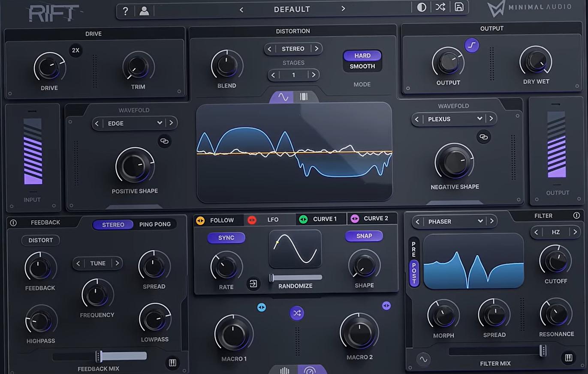The image size is (588, 374).
Task: Open the bottom bars tab icon
Action: pyautogui.click(x=285, y=370)
